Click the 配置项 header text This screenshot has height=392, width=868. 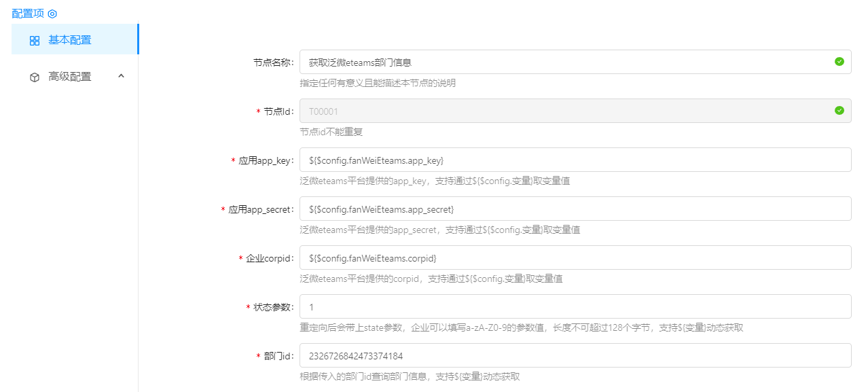28,14
